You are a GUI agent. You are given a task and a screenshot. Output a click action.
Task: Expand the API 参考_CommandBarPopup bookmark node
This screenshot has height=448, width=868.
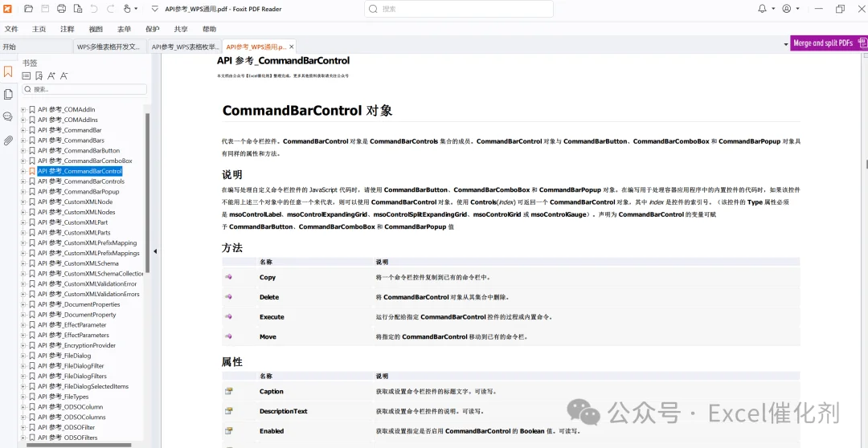click(23, 191)
